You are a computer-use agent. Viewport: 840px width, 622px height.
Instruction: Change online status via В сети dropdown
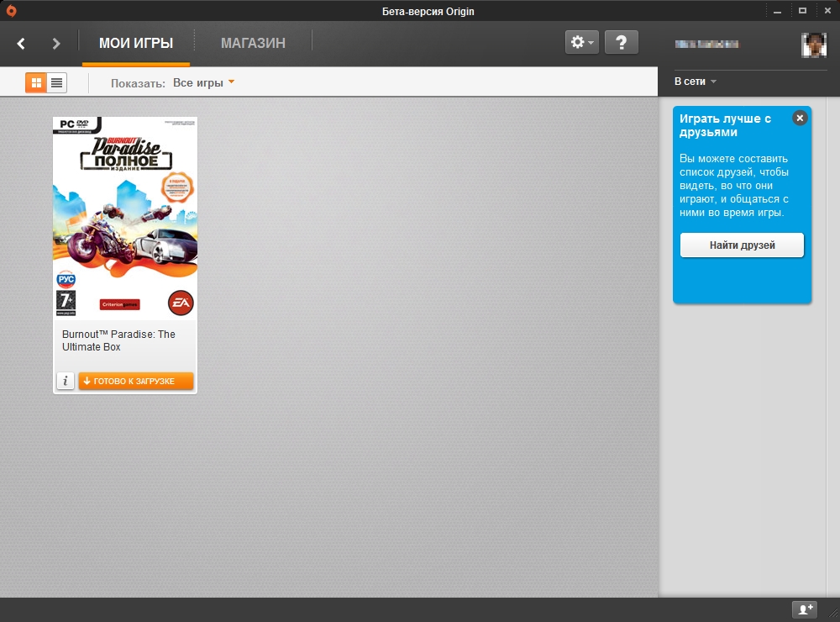pos(696,82)
